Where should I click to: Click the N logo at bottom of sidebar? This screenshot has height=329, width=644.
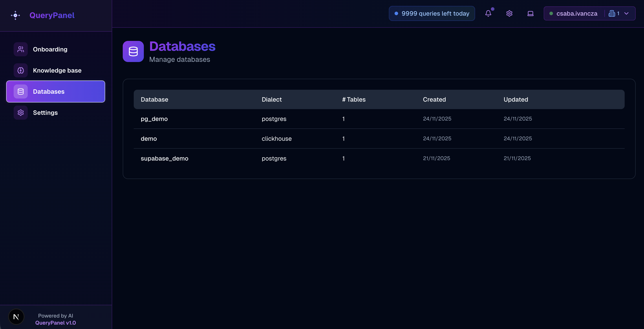click(16, 316)
